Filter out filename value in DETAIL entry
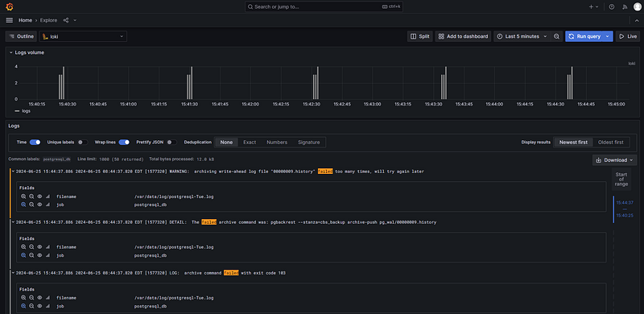The height and width of the screenshot is (314, 644). click(31, 247)
